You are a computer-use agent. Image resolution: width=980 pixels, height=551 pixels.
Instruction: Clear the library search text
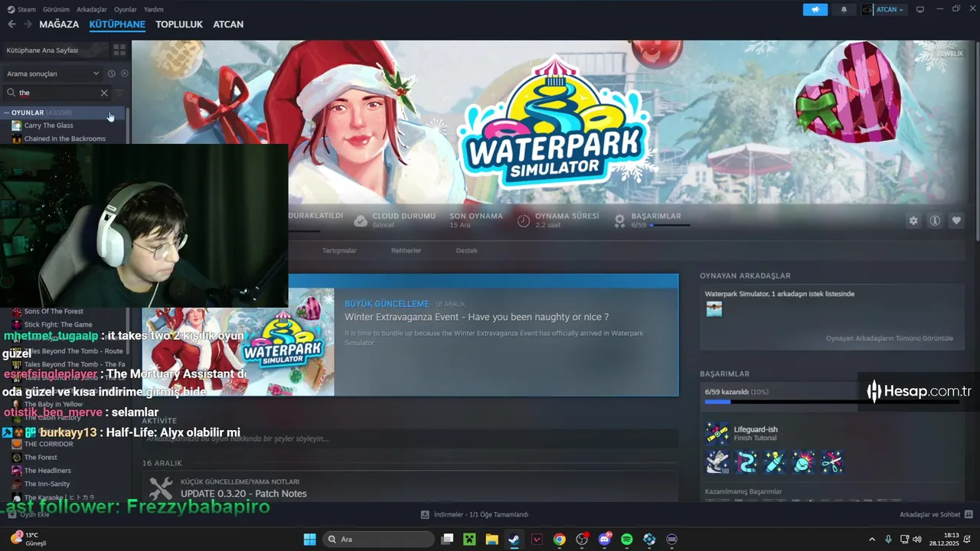(x=104, y=93)
